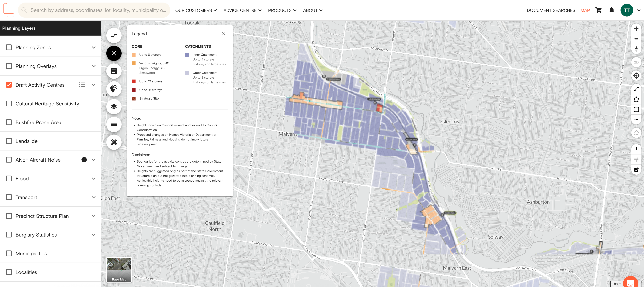
Task: Open the notifications bell
Action: [611, 10]
